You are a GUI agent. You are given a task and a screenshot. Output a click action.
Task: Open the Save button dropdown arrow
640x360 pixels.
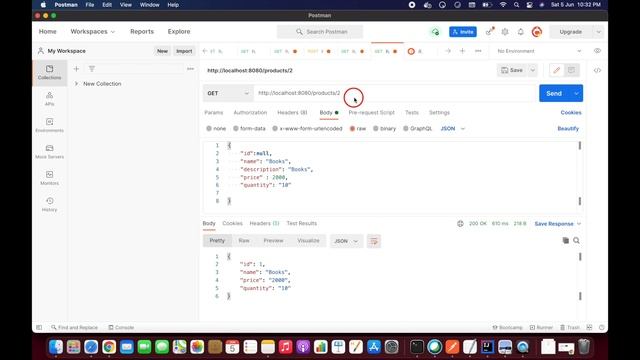pyautogui.click(x=532, y=70)
